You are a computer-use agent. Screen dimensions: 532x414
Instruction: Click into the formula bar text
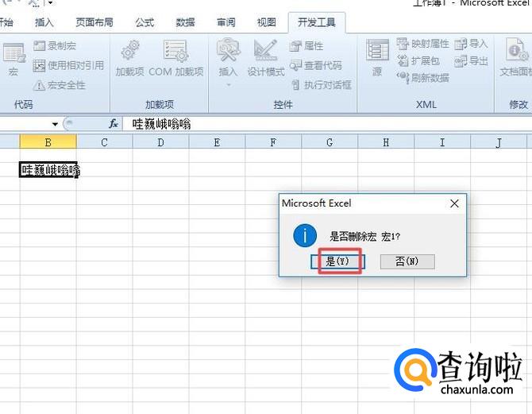pyautogui.click(x=161, y=124)
